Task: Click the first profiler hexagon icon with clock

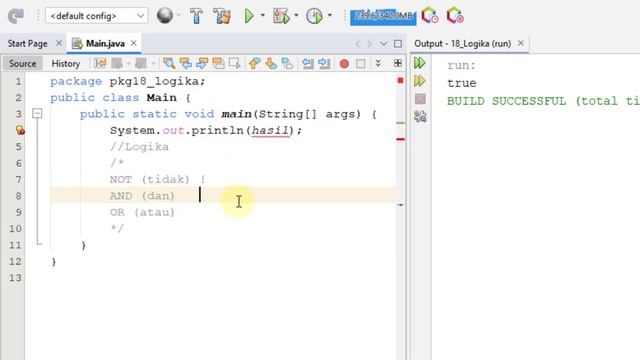Action: point(430,16)
